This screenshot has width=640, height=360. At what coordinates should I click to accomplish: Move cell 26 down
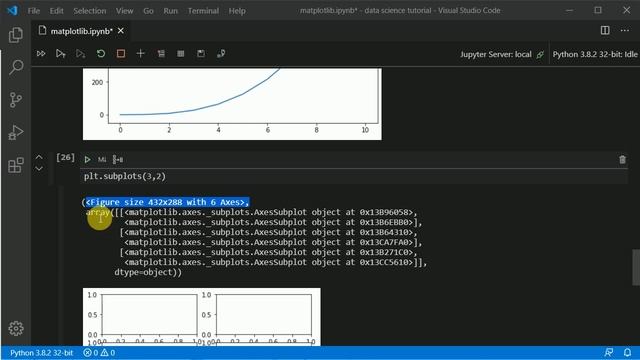39,168
